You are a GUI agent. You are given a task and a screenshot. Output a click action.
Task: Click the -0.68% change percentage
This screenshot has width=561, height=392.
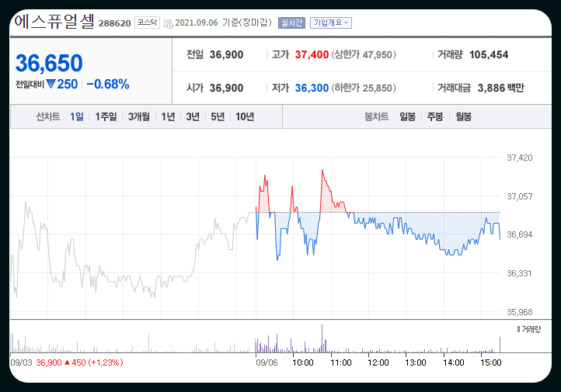coord(108,85)
